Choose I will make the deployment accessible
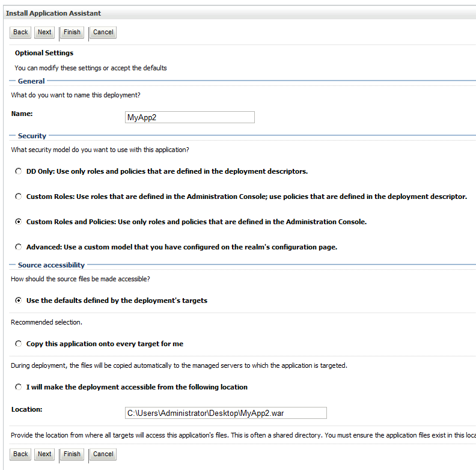The height and width of the screenshot is (470, 476). tap(19, 387)
